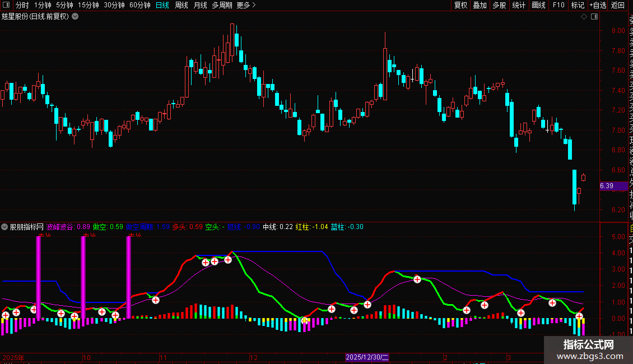Image resolution: width=633 pixels, height=364 pixels.
Task: Open the 画线 drawing tool
Action: click(538, 5)
